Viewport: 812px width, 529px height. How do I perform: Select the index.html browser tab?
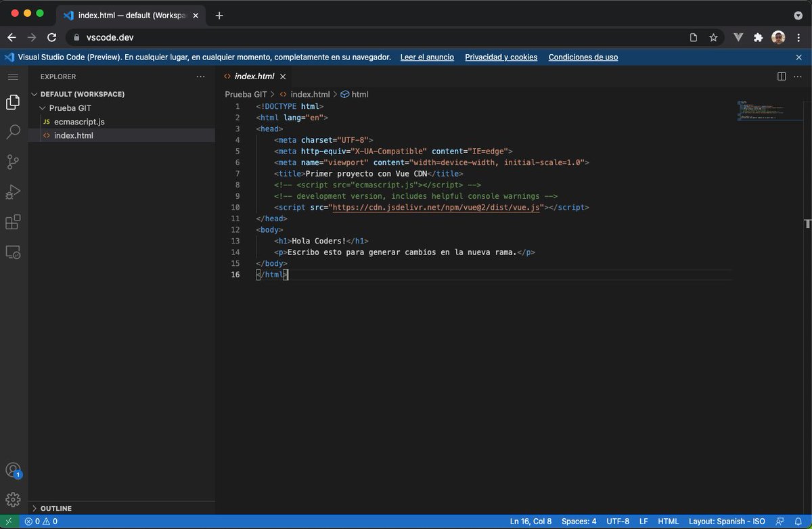[132, 15]
